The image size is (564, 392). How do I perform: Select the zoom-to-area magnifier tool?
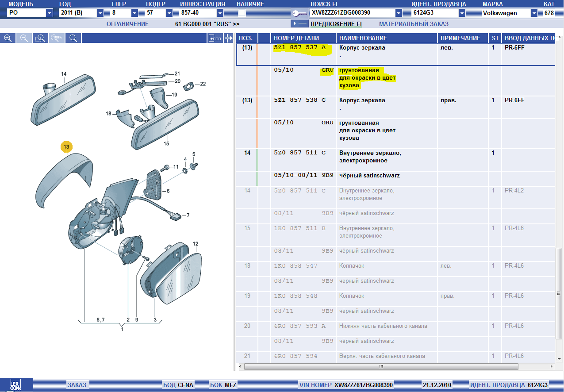click(x=40, y=38)
